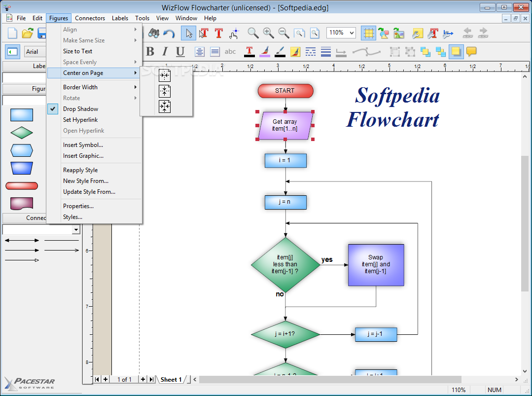The image size is (532, 396).
Task: Toggle Bold formatting
Action: click(x=150, y=52)
